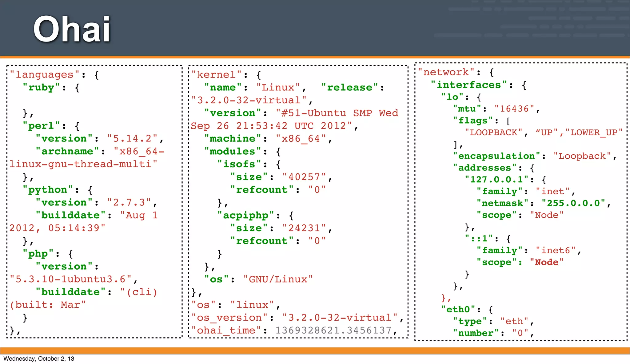Click the "acpiphp" module key
The width and height of the screenshot is (630, 364).
(x=245, y=215)
